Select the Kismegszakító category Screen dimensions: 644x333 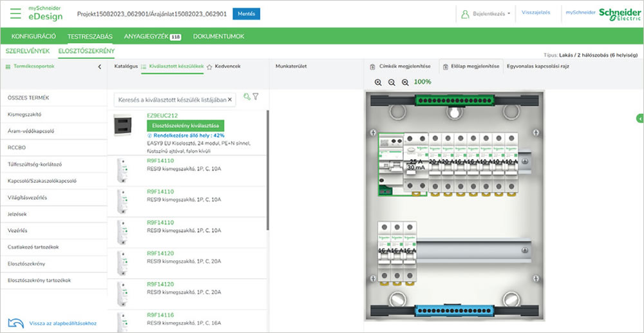pos(53,115)
